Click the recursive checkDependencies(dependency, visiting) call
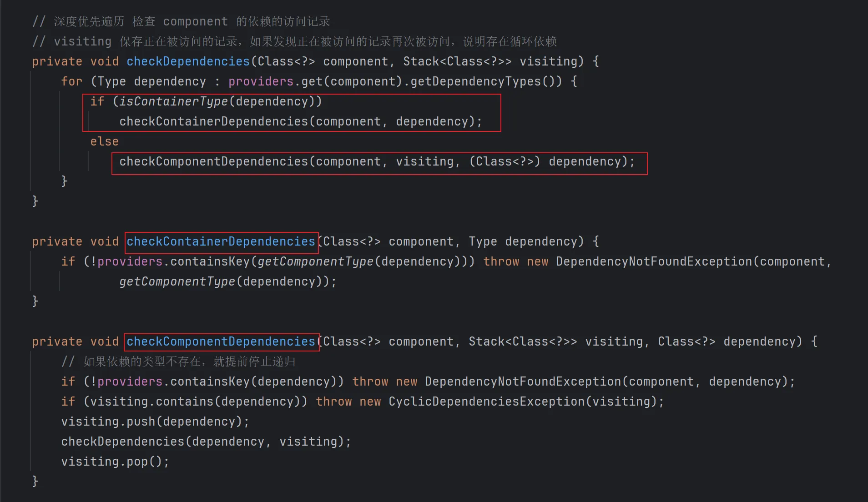868x502 pixels. tap(206, 442)
